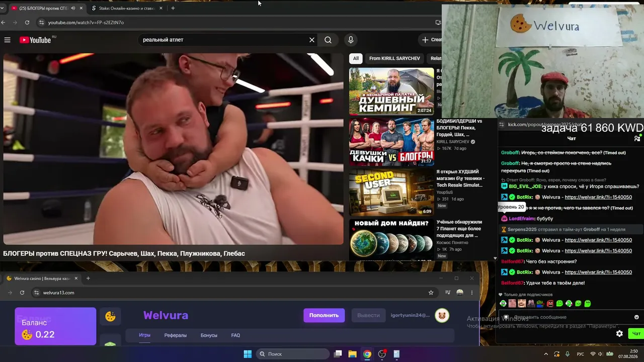Click the green Чат send button

tap(636, 333)
